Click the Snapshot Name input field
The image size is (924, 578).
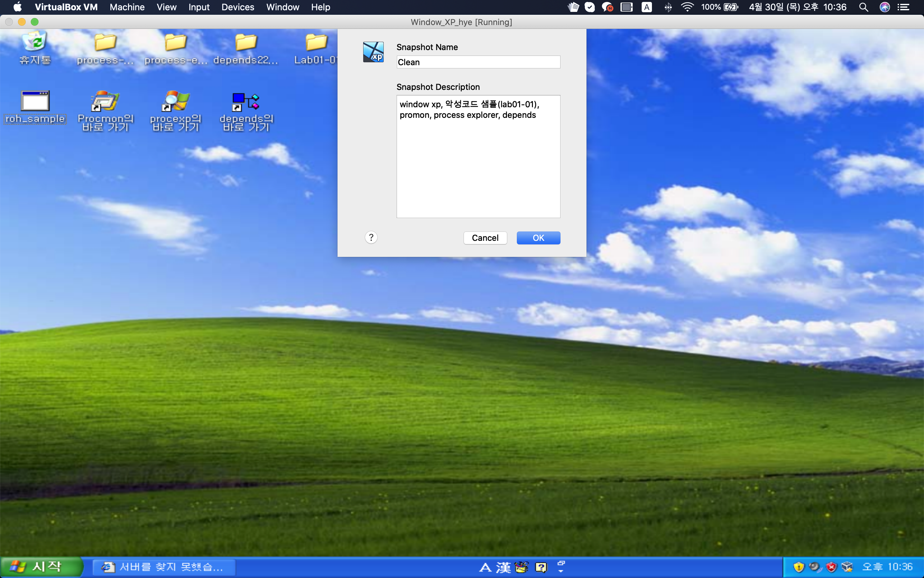click(x=478, y=62)
